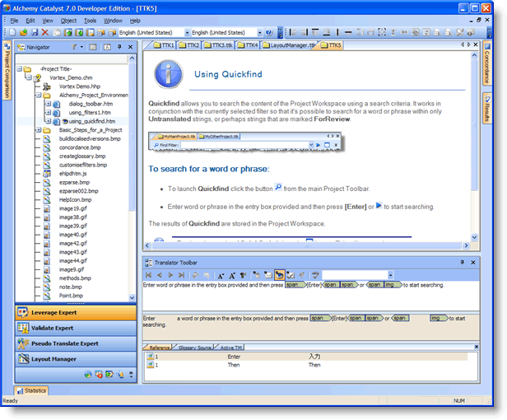The height and width of the screenshot is (420, 507).
Task: Click the Validate Expert button
Action: (76, 328)
